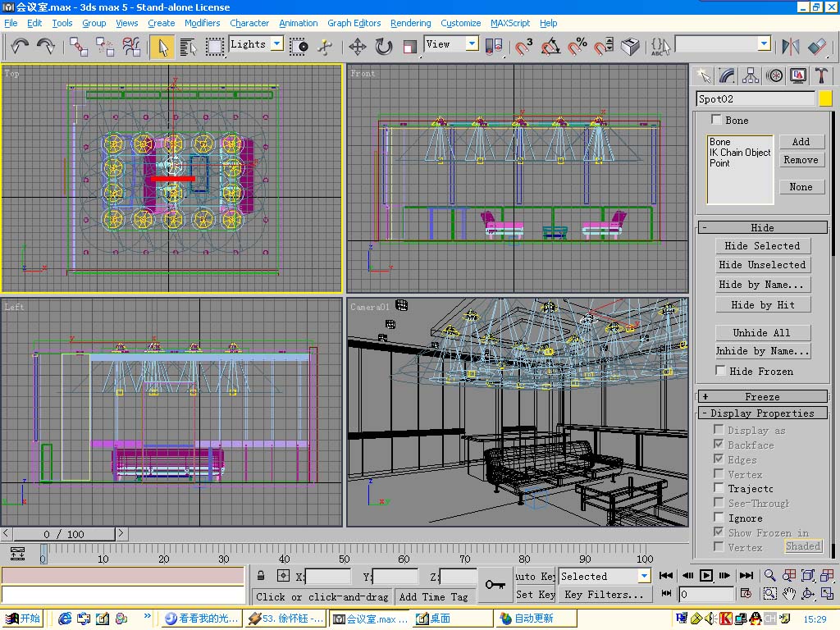Image resolution: width=840 pixels, height=630 pixels.
Task: Click the Play Animation button
Action: pyautogui.click(x=705, y=576)
